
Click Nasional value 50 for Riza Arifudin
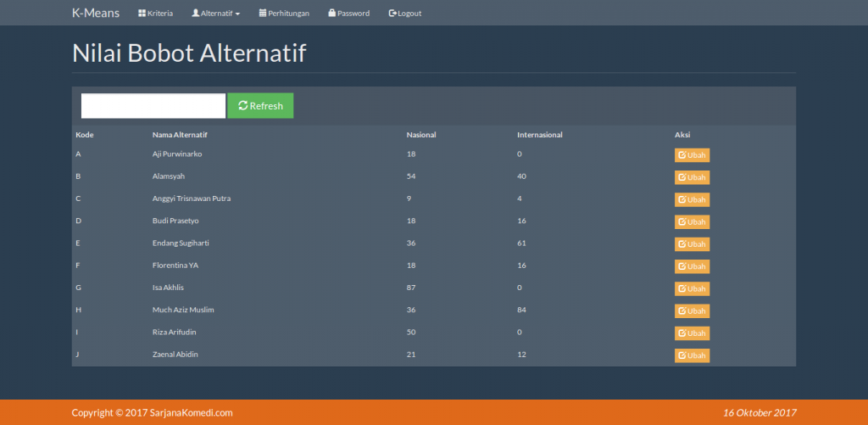coord(411,332)
